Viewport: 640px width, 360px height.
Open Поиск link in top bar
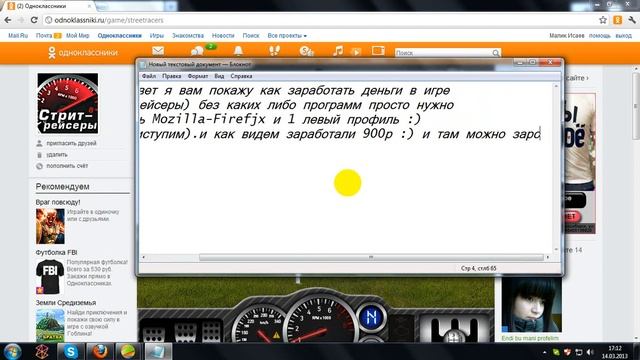pyautogui.click(x=251, y=36)
